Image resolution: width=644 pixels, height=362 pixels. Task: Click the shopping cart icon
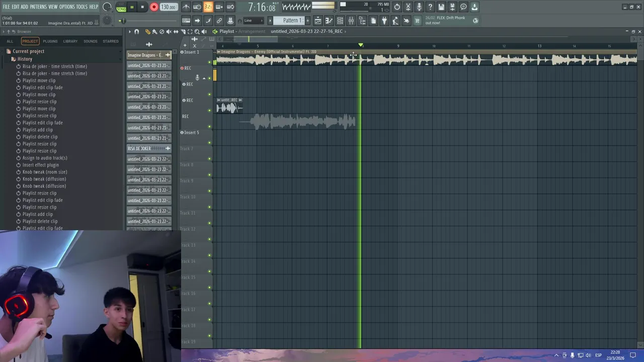(417, 21)
